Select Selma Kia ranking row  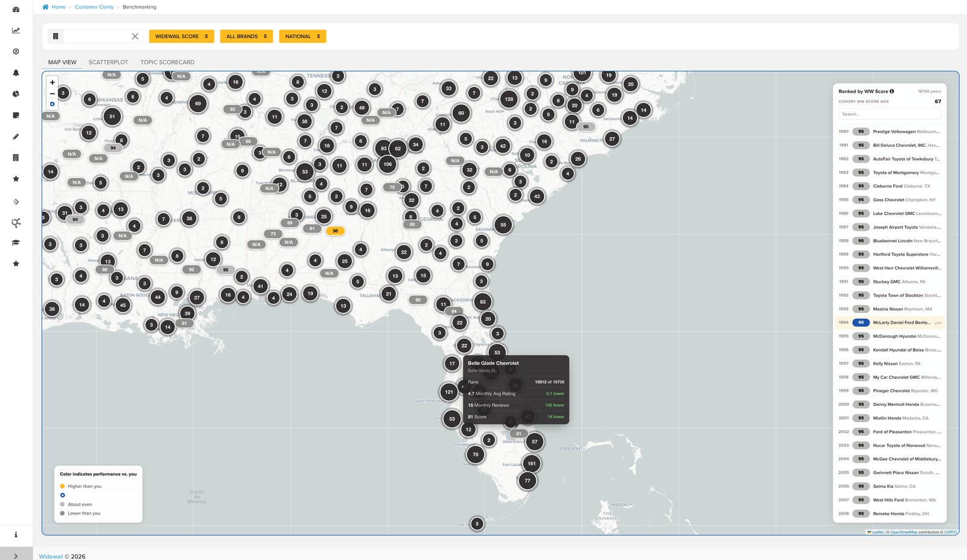click(x=890, y=486)
